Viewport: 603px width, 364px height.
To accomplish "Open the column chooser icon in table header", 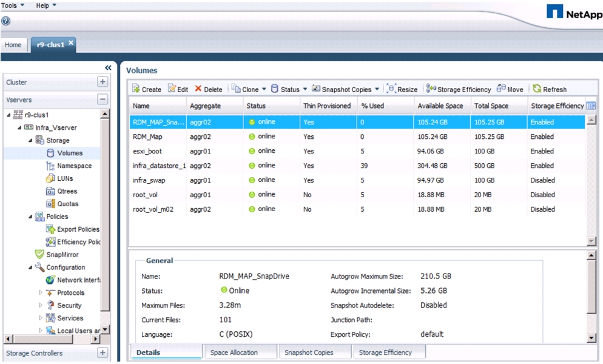I will pos(590,106).
